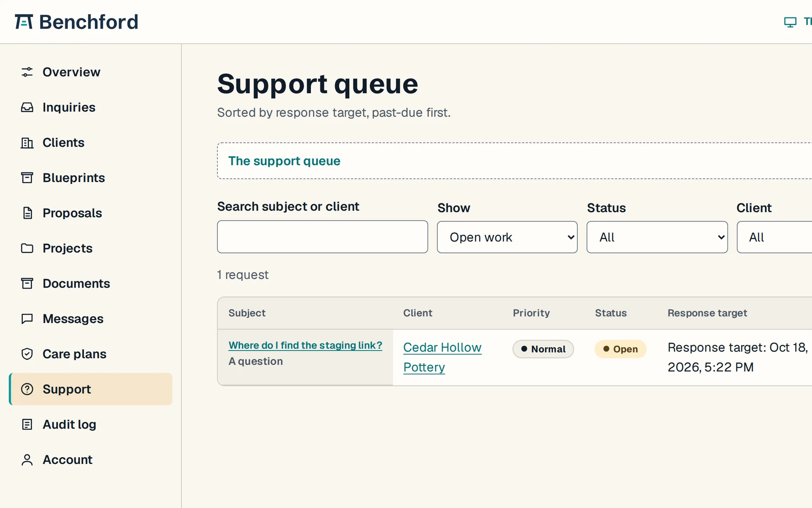Click the Overview sliders icon
The width and height of the screenshot is (812, 508).
pos(27,72)
